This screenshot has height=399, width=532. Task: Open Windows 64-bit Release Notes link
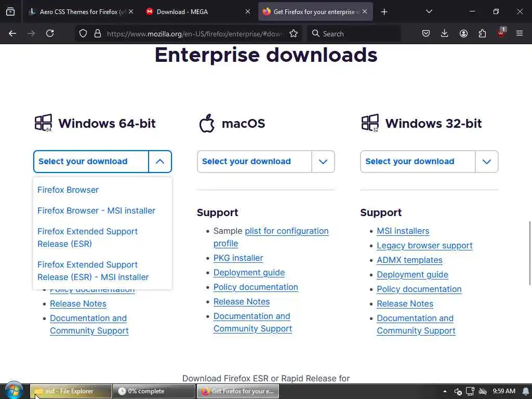(x=78, y=303)
